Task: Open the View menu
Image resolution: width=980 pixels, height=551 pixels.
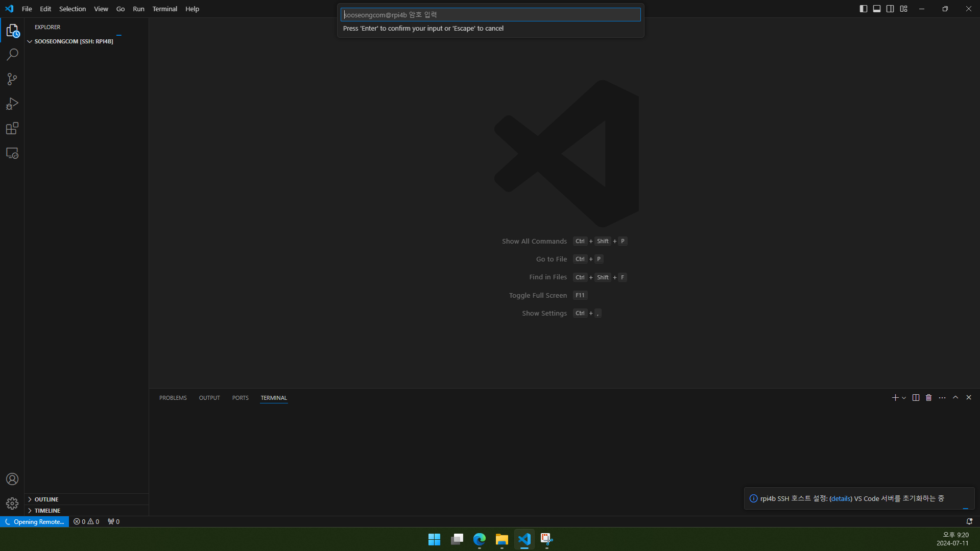Action: [x=101, y=9]
